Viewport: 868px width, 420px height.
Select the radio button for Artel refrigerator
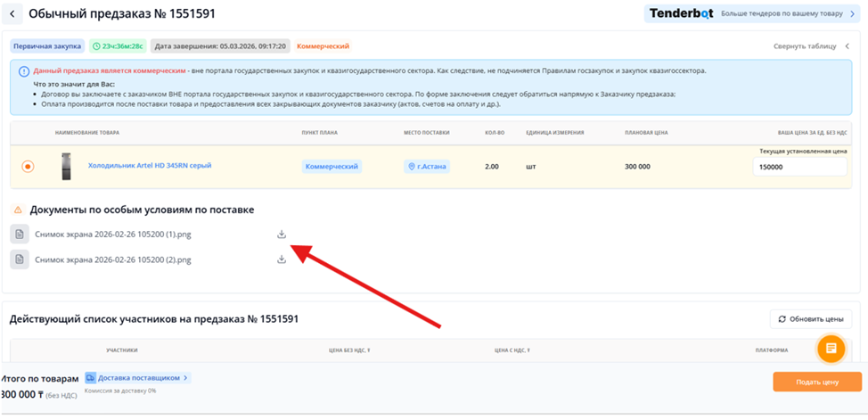[x=28, y=167]
